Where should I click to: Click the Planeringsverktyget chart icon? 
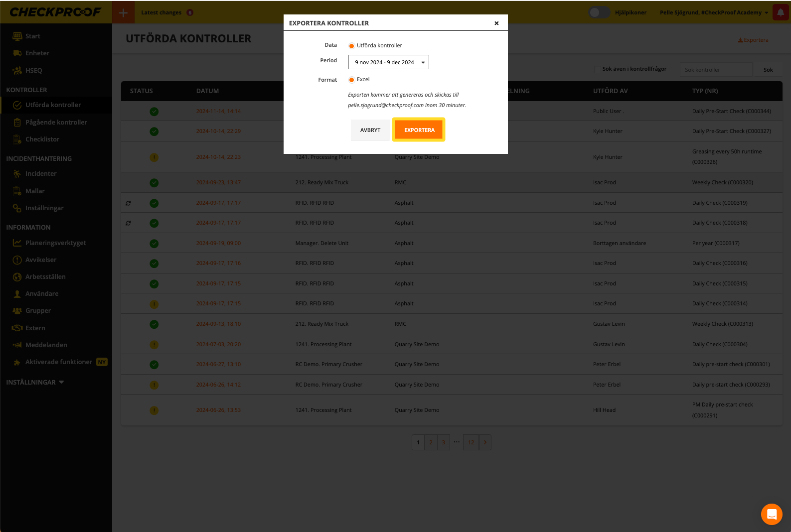click(x=17, y=243)
